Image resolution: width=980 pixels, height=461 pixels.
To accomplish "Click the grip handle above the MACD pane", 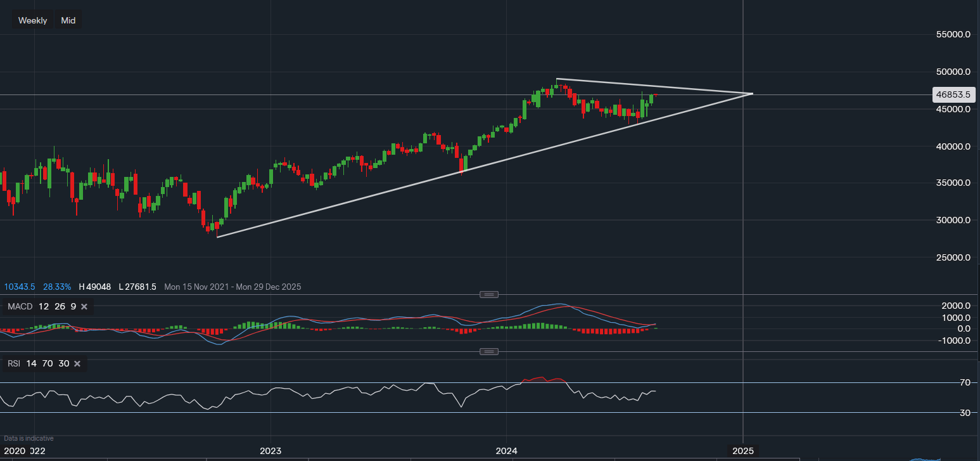I will point(488,294).
